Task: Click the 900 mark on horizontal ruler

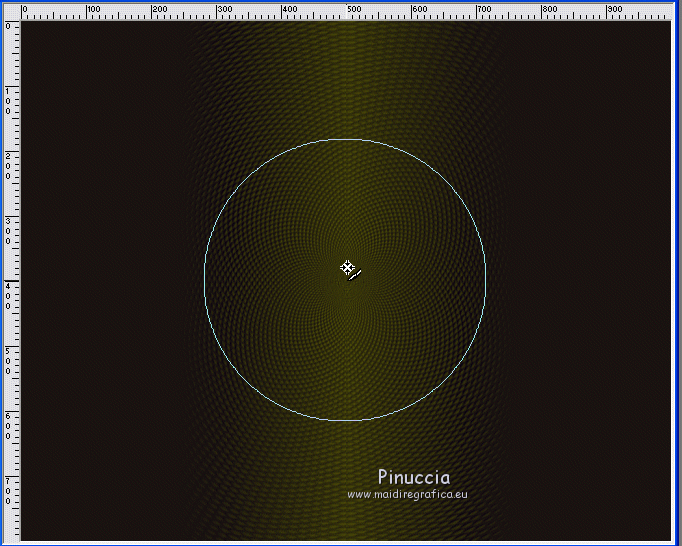Action: [615, 9]
